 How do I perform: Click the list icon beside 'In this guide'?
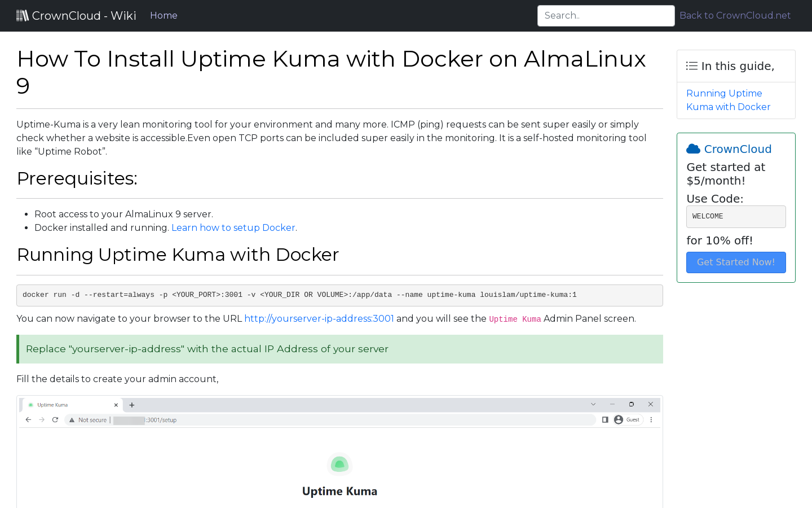(692, 66)
